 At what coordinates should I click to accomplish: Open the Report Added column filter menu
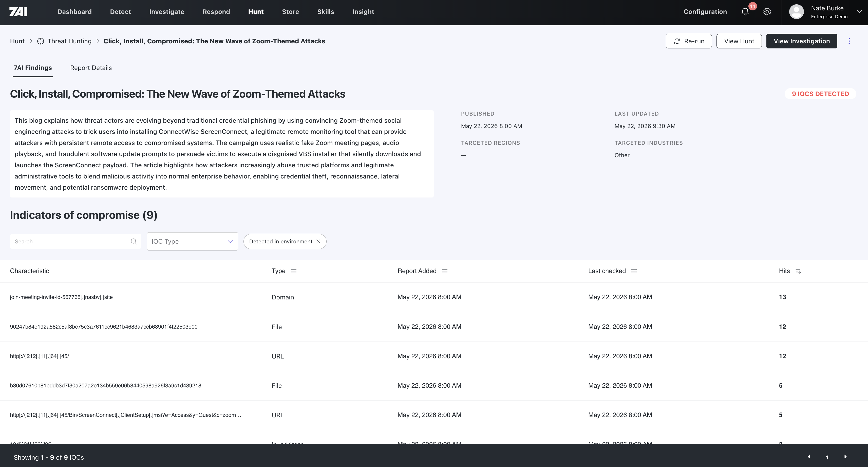click(x=445, y=271)
